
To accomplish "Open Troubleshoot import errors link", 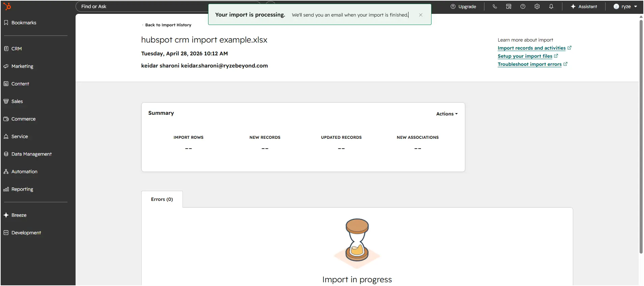I will point(530,64).
